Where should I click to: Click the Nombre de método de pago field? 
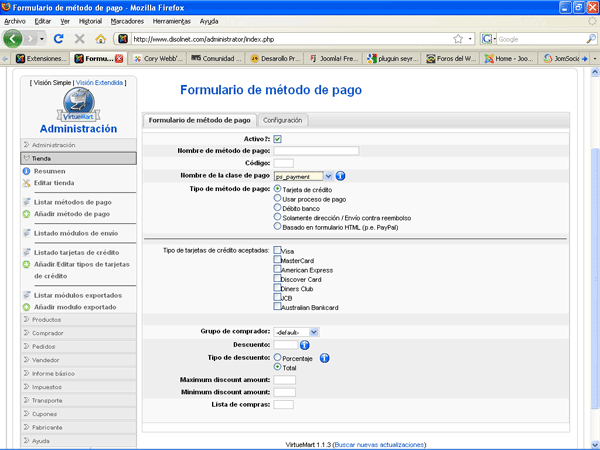[316, 151]
